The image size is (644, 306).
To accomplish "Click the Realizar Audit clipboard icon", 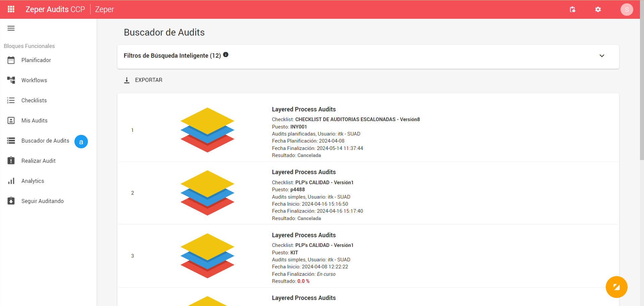I will (11, 160).
